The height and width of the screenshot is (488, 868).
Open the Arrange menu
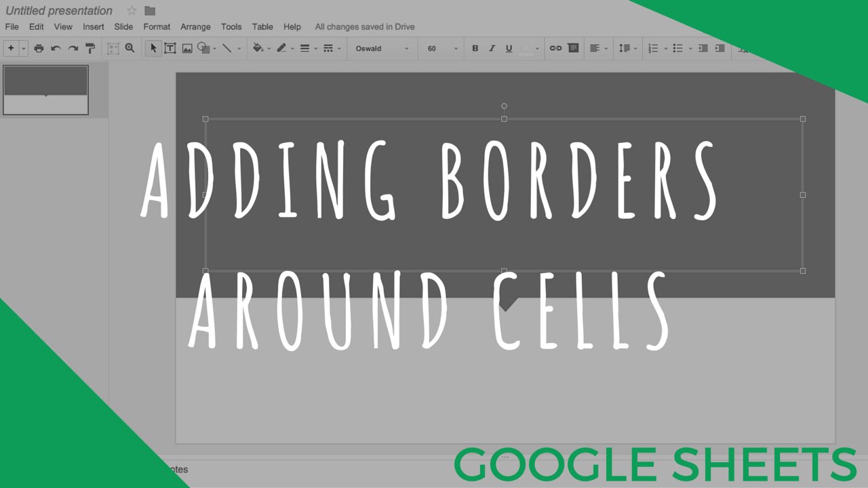click(195, 26)
